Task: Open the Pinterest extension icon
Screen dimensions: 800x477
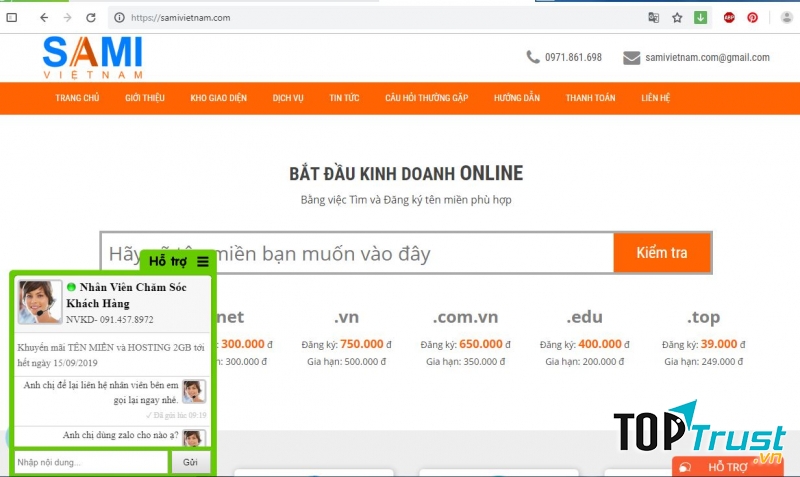Action: pos(753,18)
